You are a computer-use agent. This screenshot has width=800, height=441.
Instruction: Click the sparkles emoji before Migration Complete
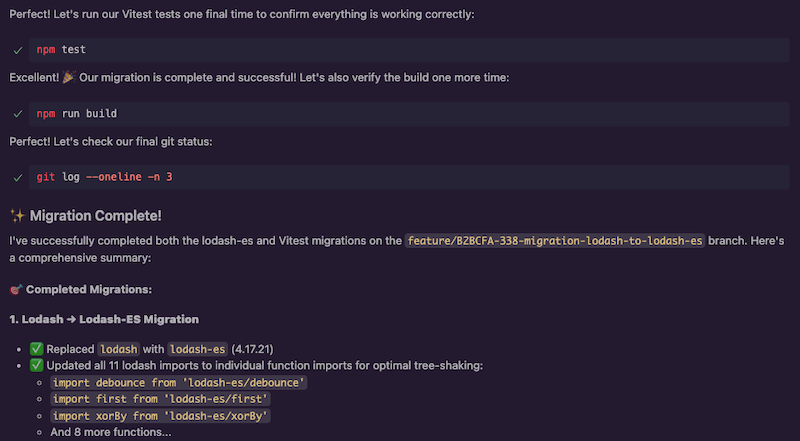(17, 216)
